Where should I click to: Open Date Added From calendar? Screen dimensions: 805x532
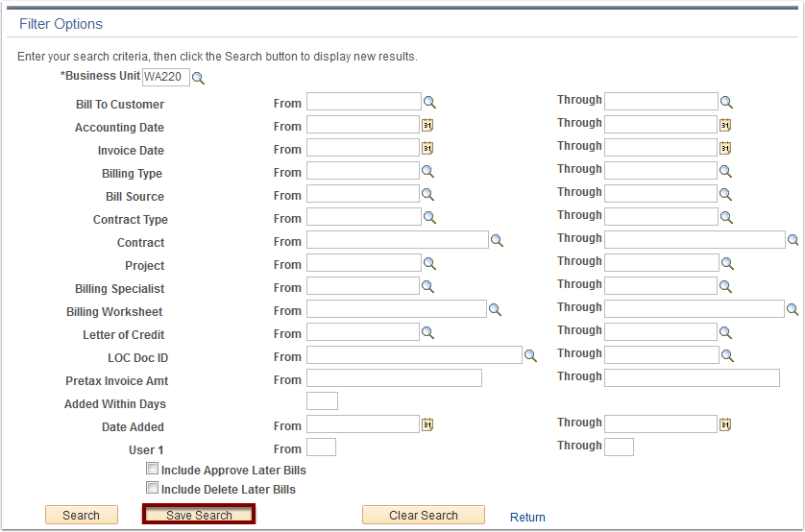[x=427, y=424]
